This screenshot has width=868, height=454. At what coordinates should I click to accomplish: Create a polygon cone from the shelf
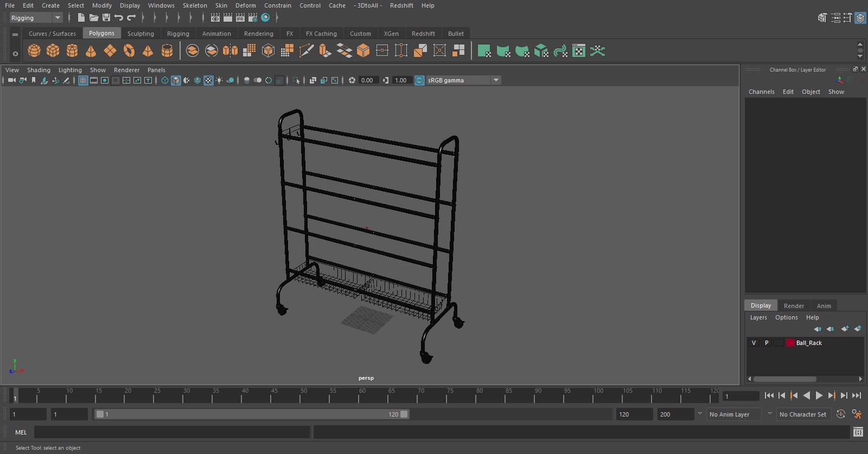pos(91,51)
